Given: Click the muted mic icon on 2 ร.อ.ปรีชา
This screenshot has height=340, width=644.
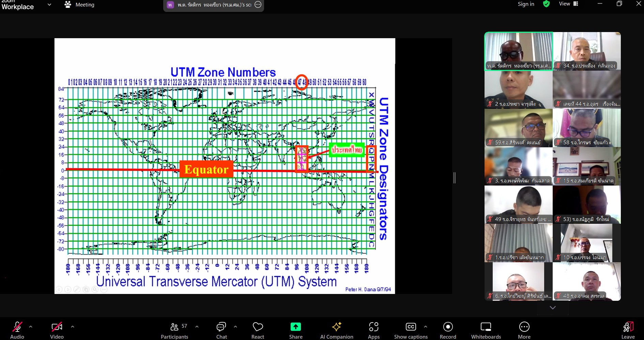Looking at the screenshot, I should tap(490, 104).
